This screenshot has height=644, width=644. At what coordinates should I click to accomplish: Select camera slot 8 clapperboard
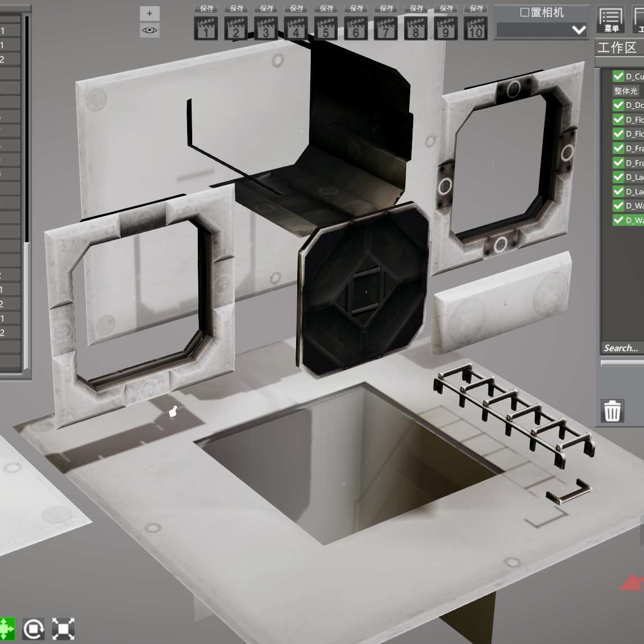coord(416,28)
